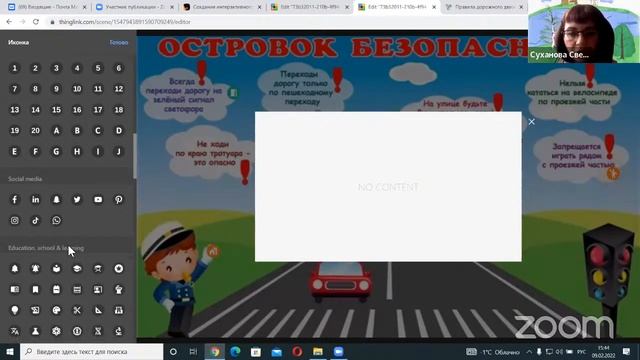640x360 pixels.
Task: Click the green hotspot on first cloud
Action: (x=233, y=93)
